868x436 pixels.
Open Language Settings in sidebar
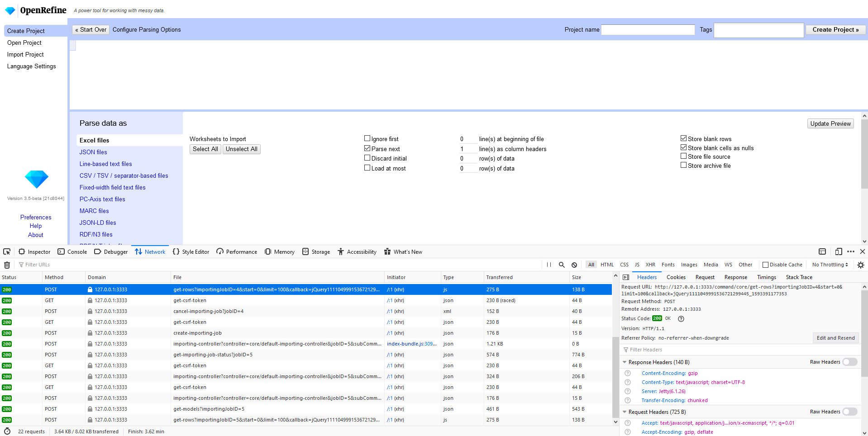tap(32, 66)
